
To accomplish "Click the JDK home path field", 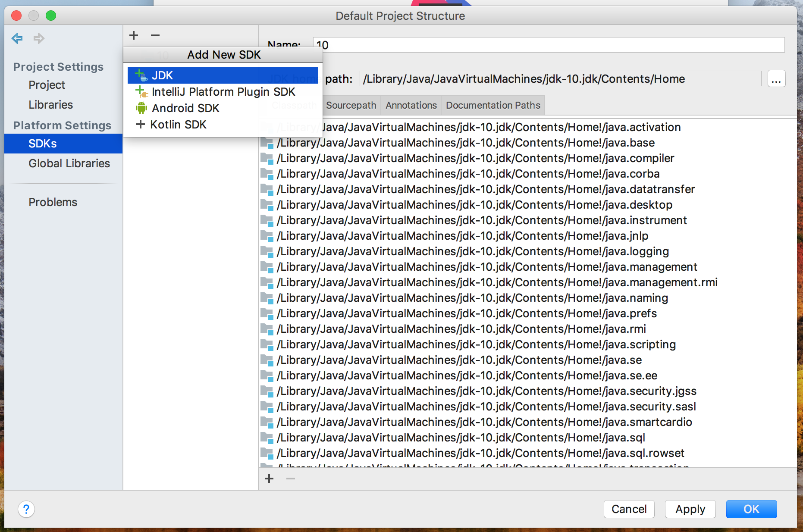I will point(560,79).
